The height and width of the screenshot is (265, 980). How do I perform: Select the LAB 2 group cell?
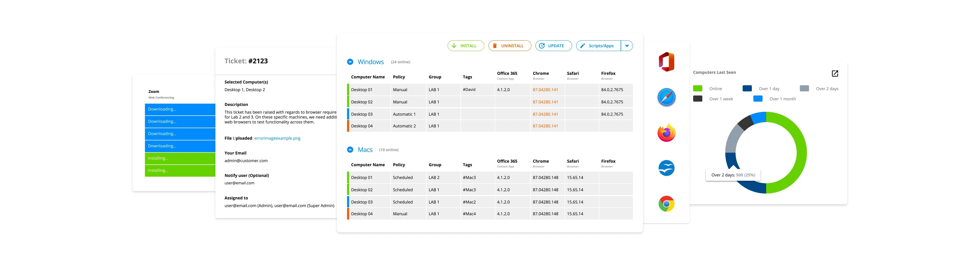pyautogui.click(x=443, y=178)
